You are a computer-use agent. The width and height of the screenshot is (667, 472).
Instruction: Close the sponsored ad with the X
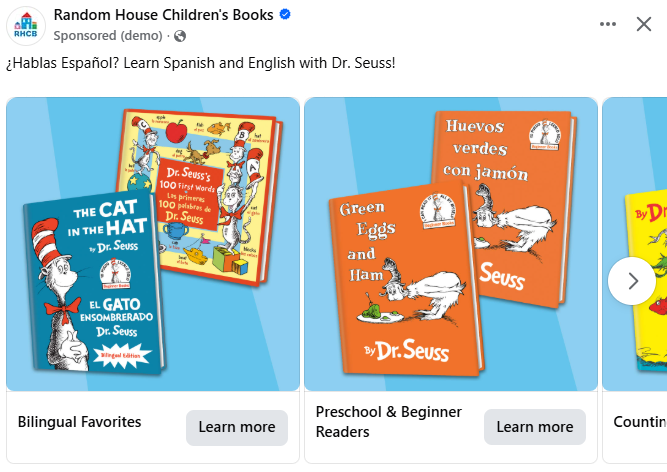(x=644, y=24)
